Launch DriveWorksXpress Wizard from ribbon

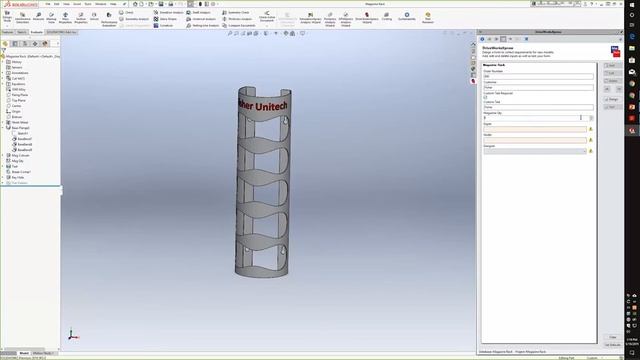[x=367, y=18]
